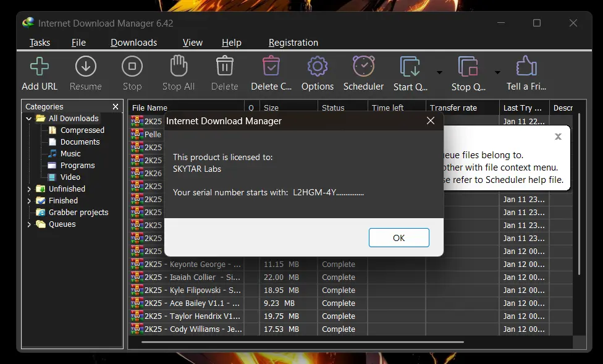Maximize the Internet Download Manager window
Screen dimensions: 603x364
(537, 23)
